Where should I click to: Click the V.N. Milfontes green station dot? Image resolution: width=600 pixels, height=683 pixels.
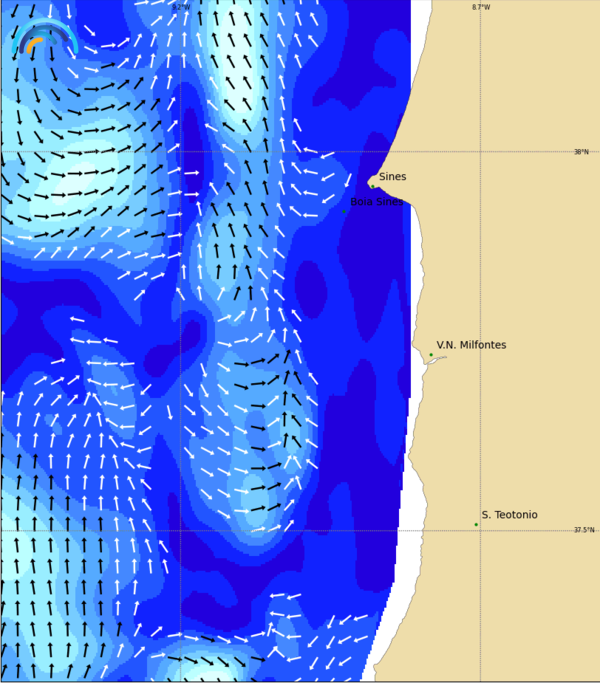(431, 355)
